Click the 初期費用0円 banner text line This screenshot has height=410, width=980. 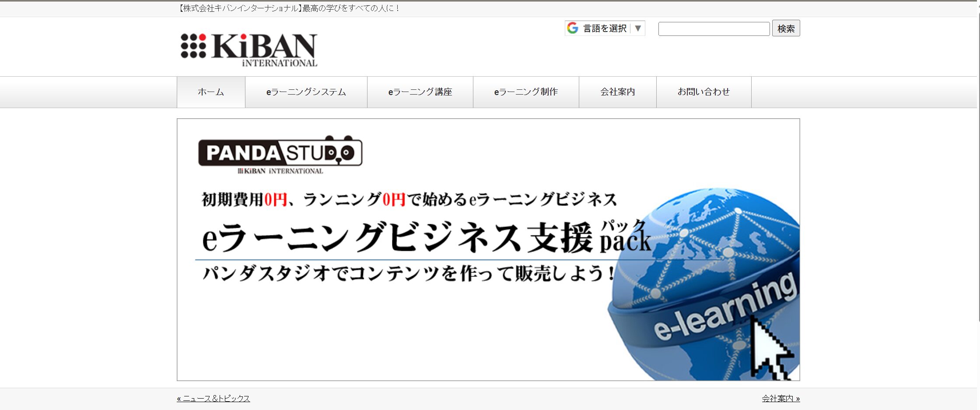coord(409,199)
